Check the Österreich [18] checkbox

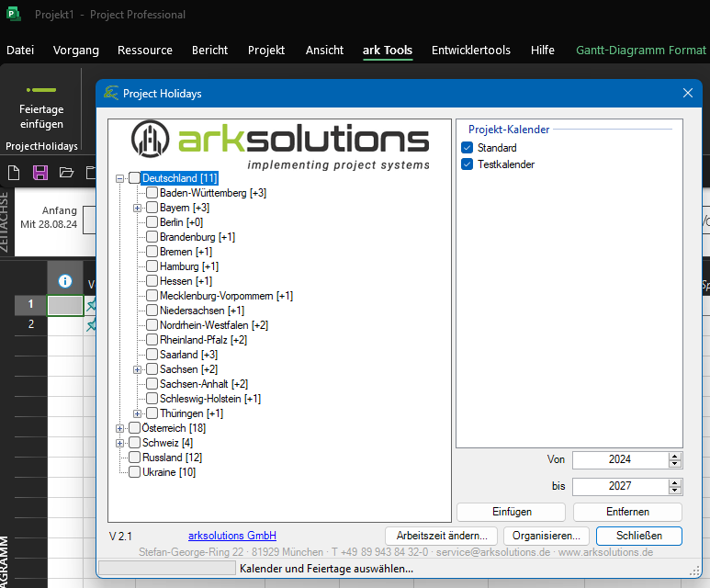tap(134, 427)
